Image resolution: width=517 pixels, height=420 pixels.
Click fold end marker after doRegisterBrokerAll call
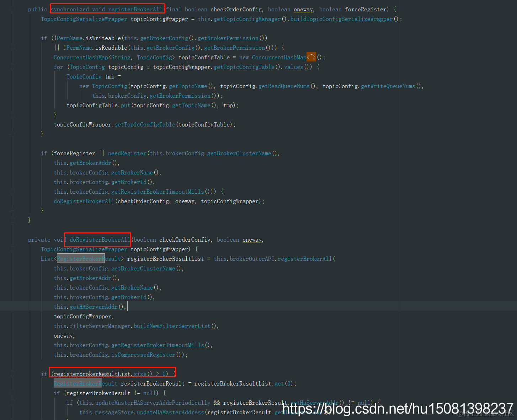[x=12, y=211]
